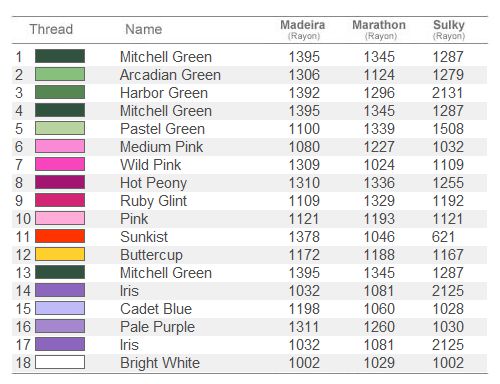Select the Pale Purple swatch in row 16
This screenshot has height=384, width=500.
tap(60, 326)
